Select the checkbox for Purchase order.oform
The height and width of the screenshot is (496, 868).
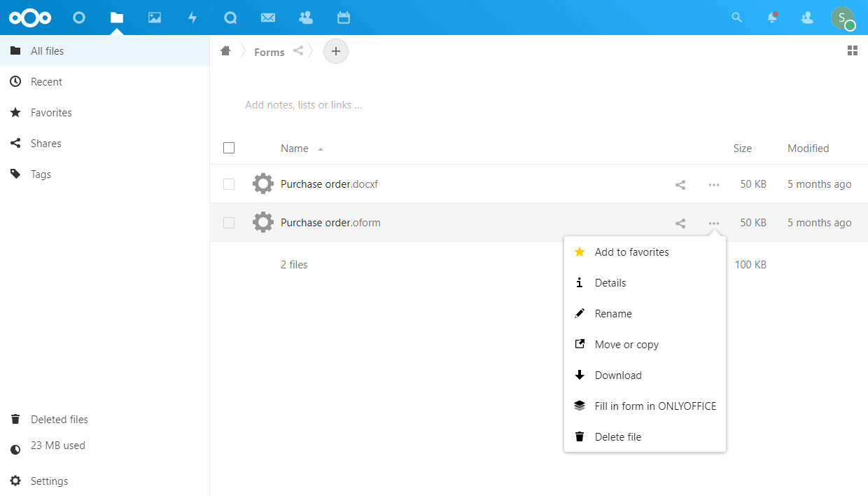229,222
